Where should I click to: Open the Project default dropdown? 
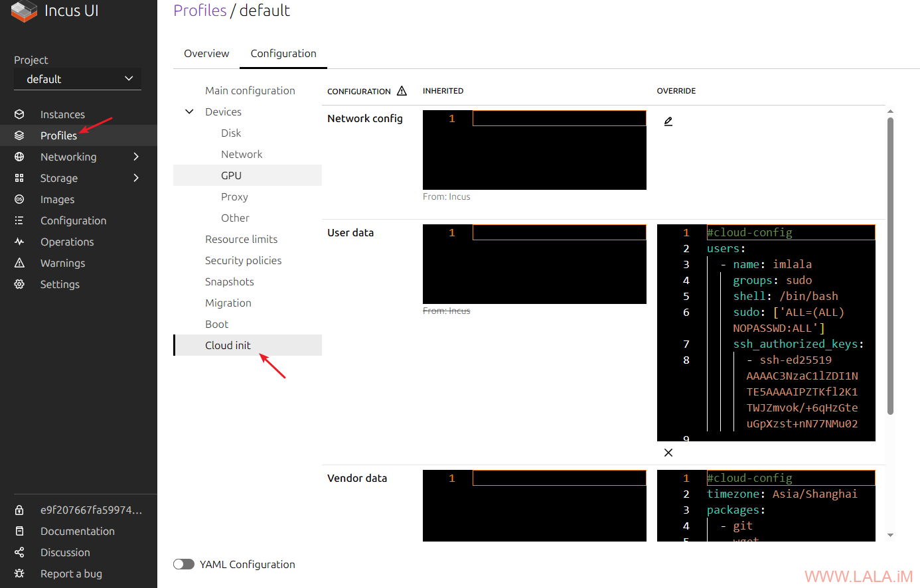pyautogui.click(x=78, y=79)
